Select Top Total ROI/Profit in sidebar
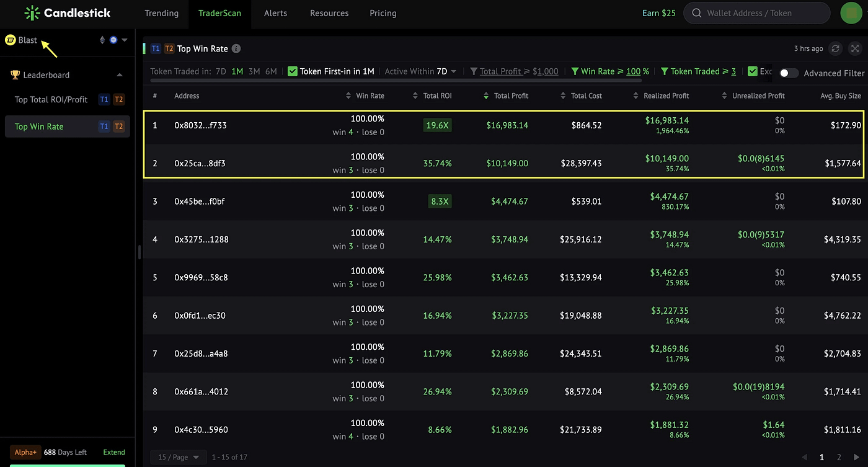This screenshot has width=868, height=467. click(51, 99)
